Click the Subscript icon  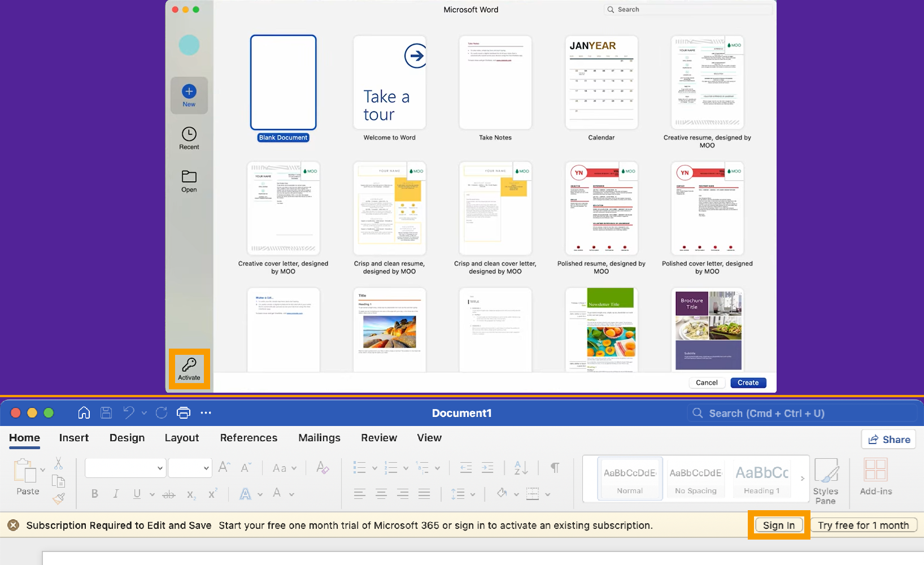pos(191,494)
